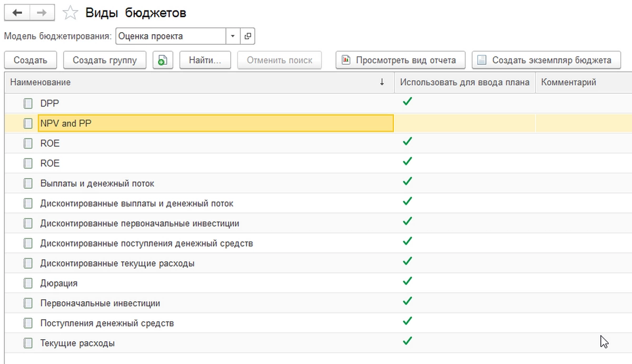Select the Выплаты и денежный поток row
Viewport: 632px width, 364px height.
(x=97, y=183)
